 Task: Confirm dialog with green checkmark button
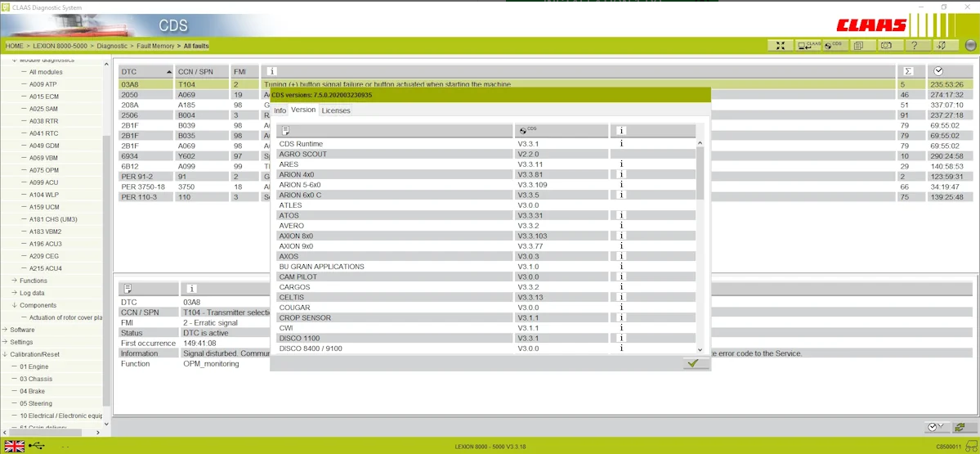[x=694, y=363]
